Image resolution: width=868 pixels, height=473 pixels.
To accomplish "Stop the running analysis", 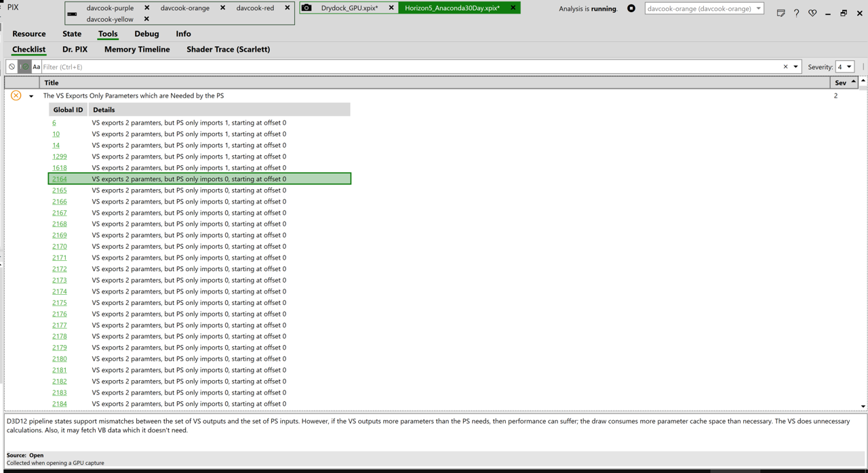I will tap(631, 9).
